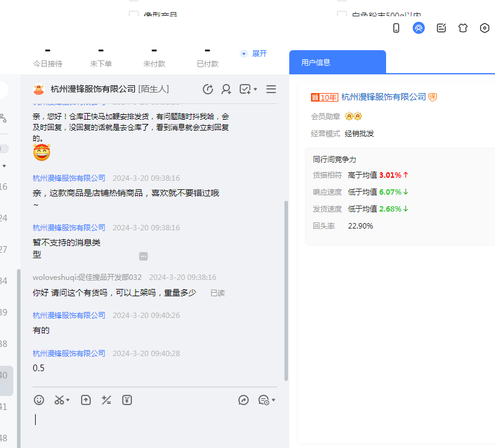Open the emoji picker in the chat toolbar
Image resolution: width=495 pixels, height=448 pixels.
(x=39, y=400)
